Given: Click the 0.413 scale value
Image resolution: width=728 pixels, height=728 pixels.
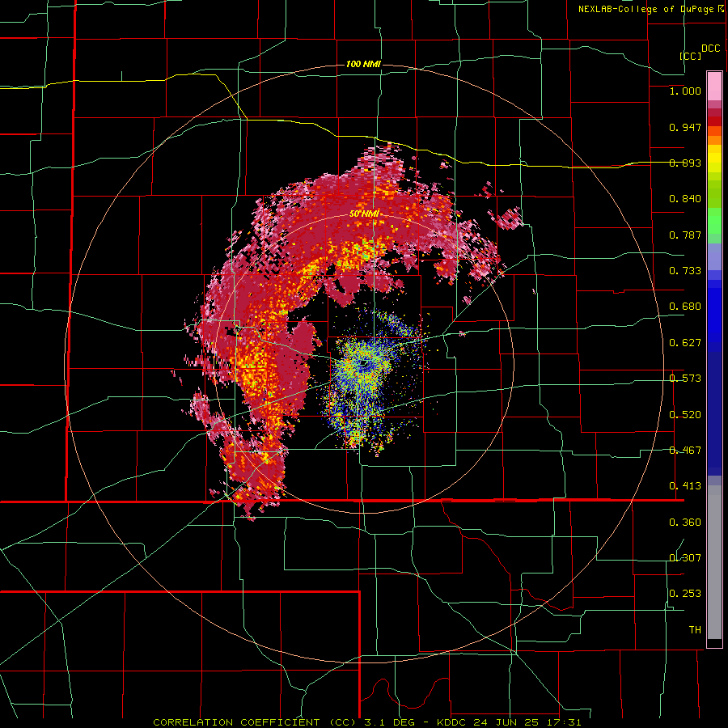Looking at the screenshot, I should 685,486.
